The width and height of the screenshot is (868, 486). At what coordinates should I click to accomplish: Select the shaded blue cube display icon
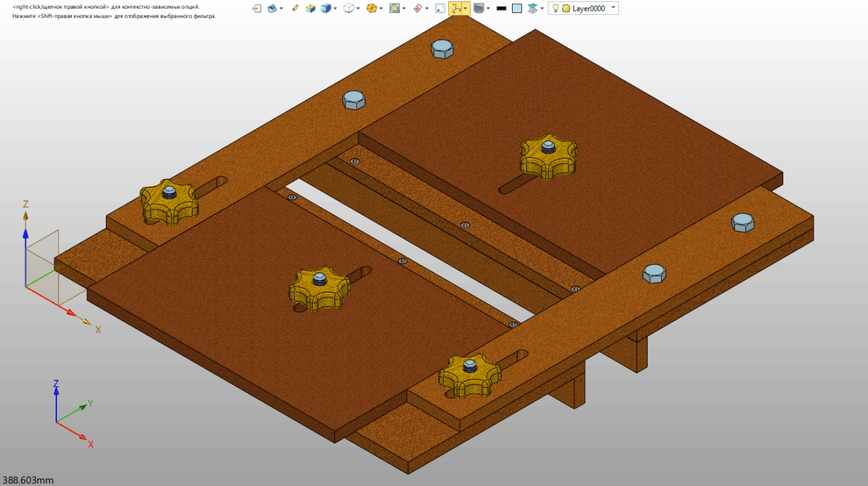(x=326, y=8)
